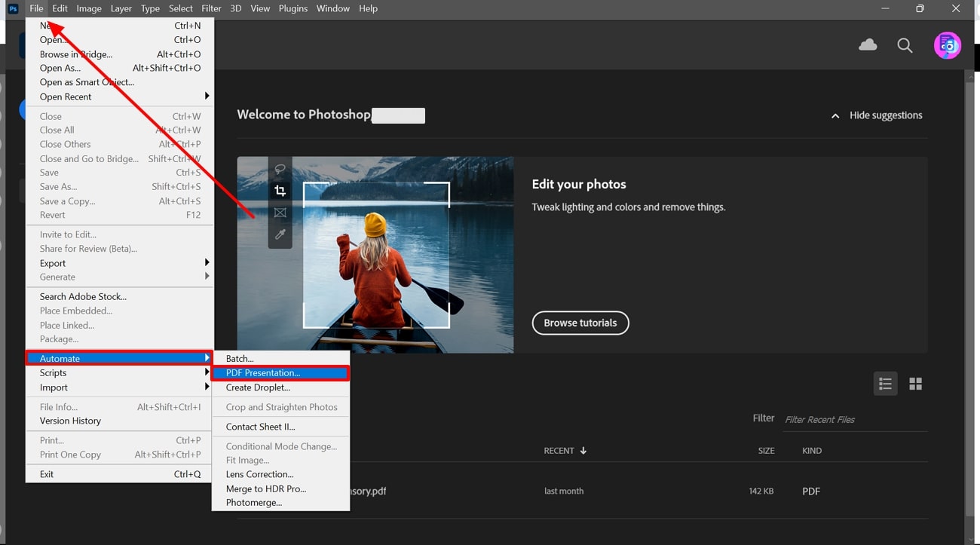Screen dimensions: 980x545
Task: Expand Export submenu
Action: 119,263
